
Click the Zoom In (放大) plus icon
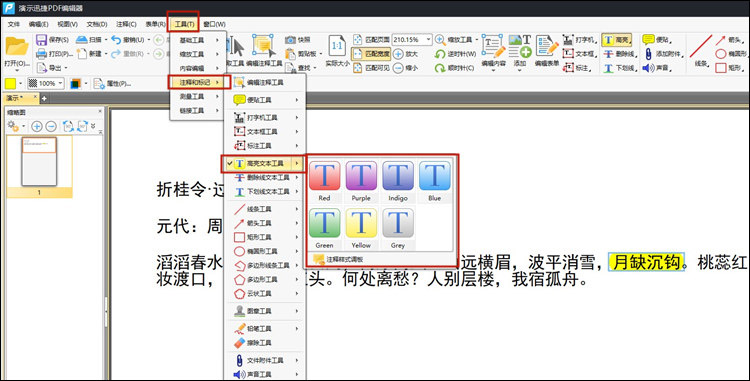point(398,54)
